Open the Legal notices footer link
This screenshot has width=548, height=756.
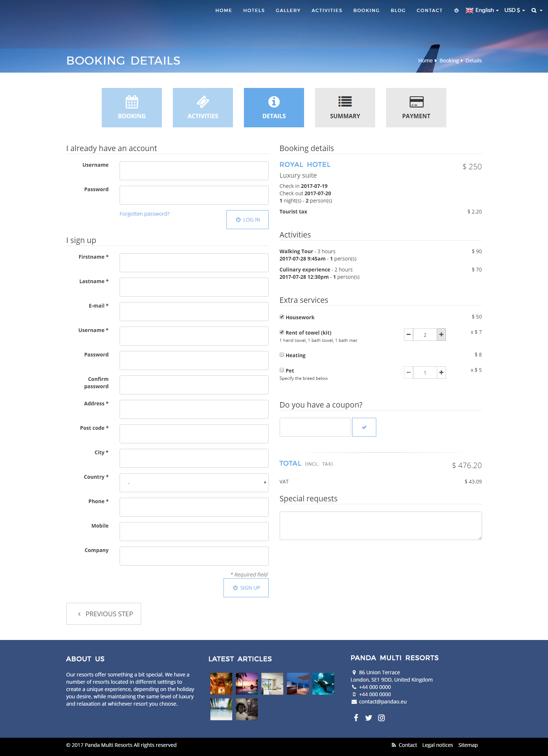click(438, 745)
